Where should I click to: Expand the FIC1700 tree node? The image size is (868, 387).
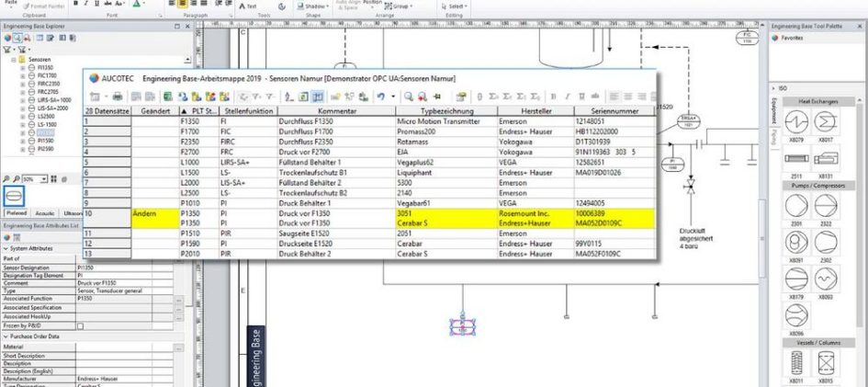coord(23,75)
